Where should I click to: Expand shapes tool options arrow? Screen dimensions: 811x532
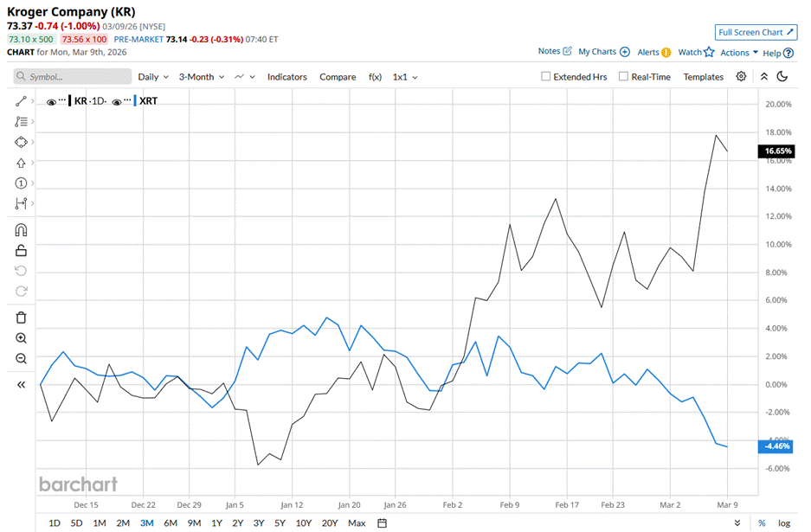[33, 142]
